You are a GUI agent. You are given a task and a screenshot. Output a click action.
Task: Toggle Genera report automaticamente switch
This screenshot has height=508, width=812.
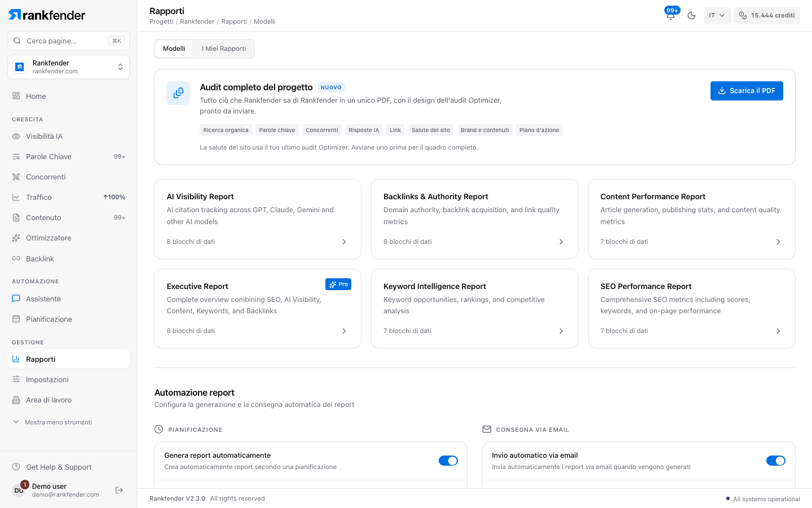coord(448,461)
